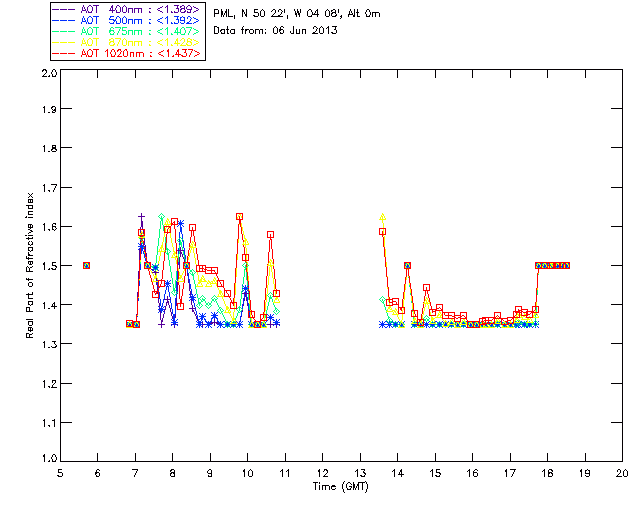Click the 1.8 y-axis label
This screenshot has height=512, width=640.
coord(49,148)
